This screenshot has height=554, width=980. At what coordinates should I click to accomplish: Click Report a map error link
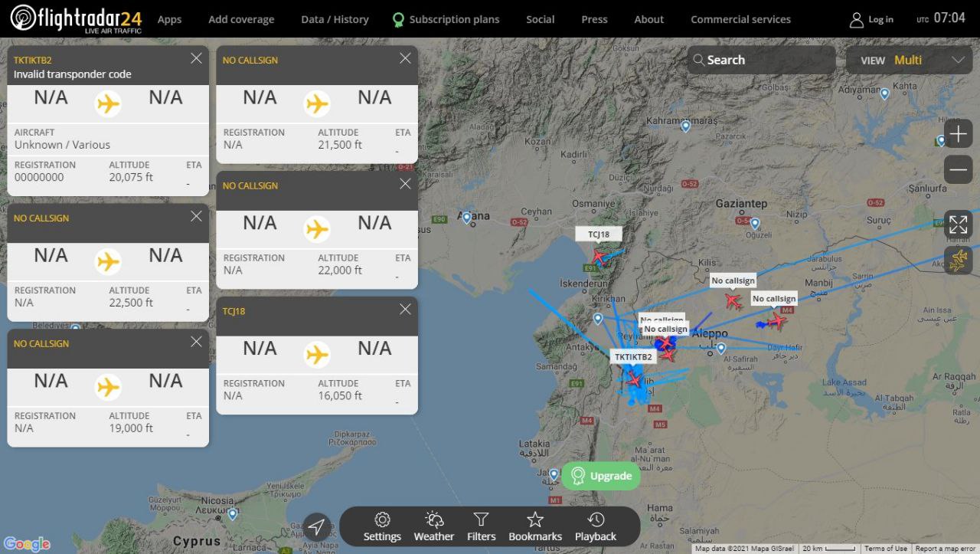[946, 549]
